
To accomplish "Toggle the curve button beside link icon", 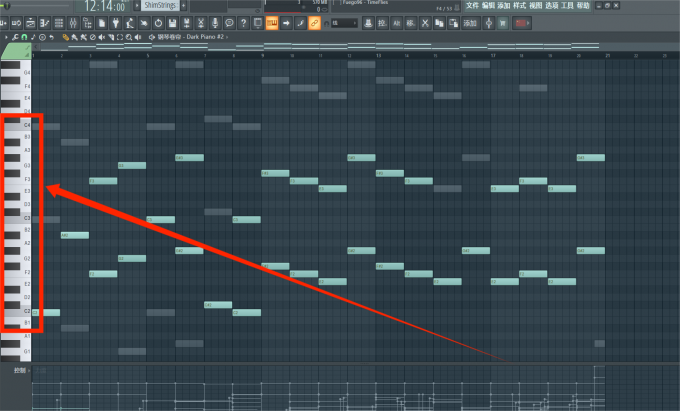I will pyautogui.click(x=300, y=23).
